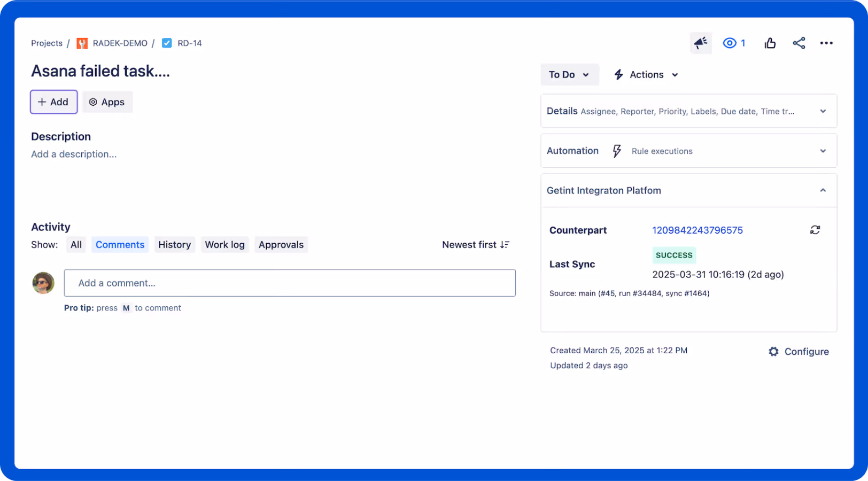Expand the Automation panel chevron
This screenshot has width=868, height=481.
(823, 151)
